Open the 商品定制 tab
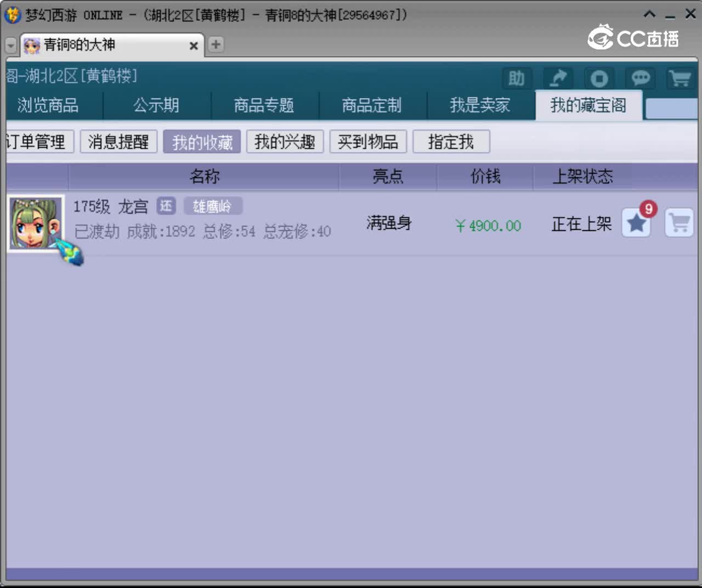Image resolution: width=702 pixels, height=588 pixels. [372, 105]
